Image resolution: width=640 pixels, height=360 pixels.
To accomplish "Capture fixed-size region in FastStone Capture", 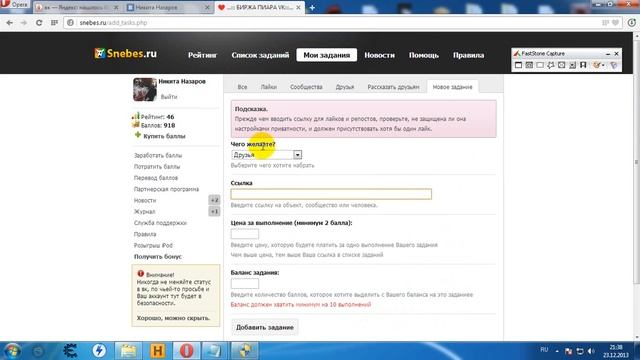I will coord(583,65).
